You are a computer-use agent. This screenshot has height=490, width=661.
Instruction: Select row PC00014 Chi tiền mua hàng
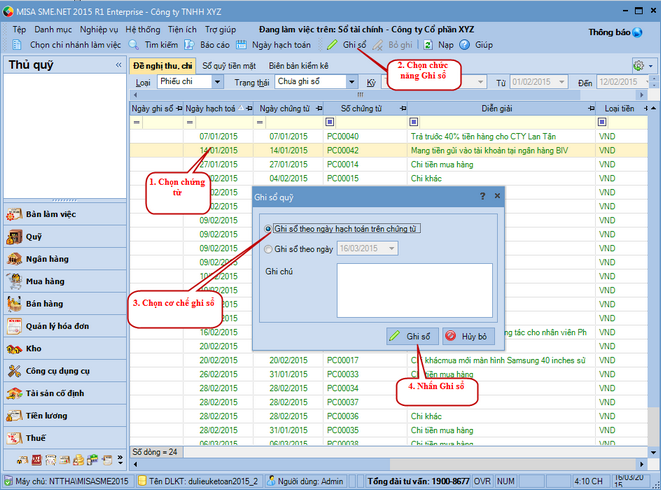389,164
